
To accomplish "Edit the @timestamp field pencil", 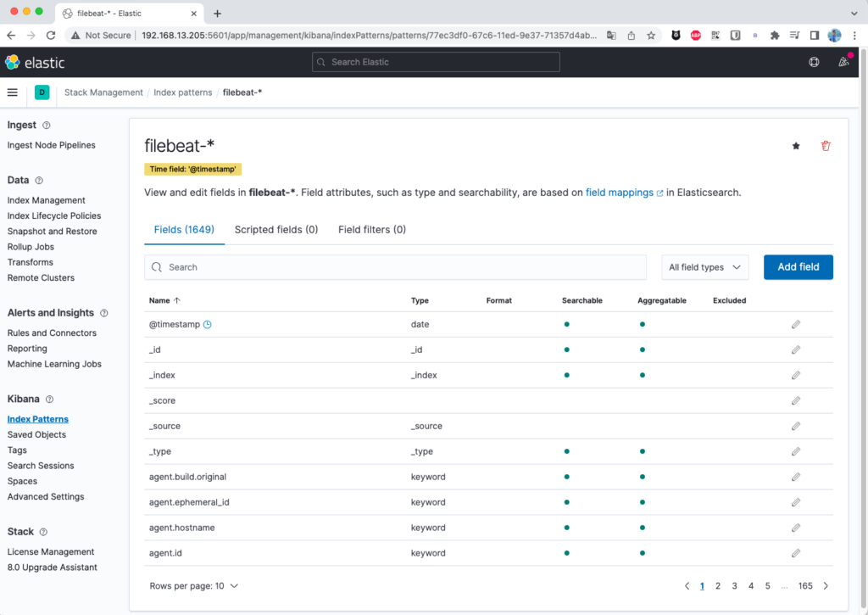I will pyautogui.click(x=795, y=324).
